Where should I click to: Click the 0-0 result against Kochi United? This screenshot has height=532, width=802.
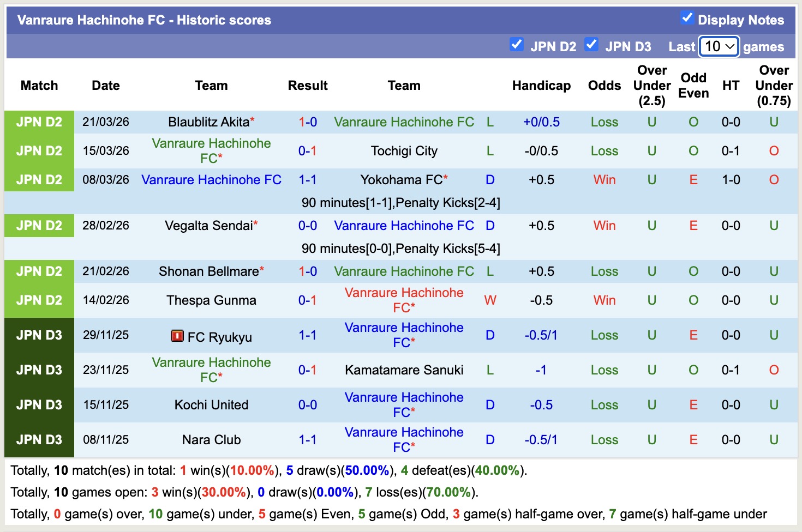coord(307,405)
